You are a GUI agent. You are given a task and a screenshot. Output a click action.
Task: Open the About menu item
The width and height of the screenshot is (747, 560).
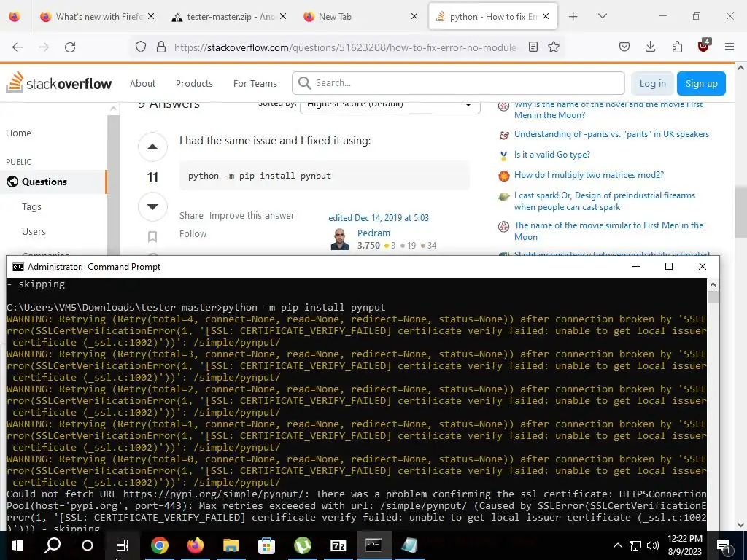(142, 83)
